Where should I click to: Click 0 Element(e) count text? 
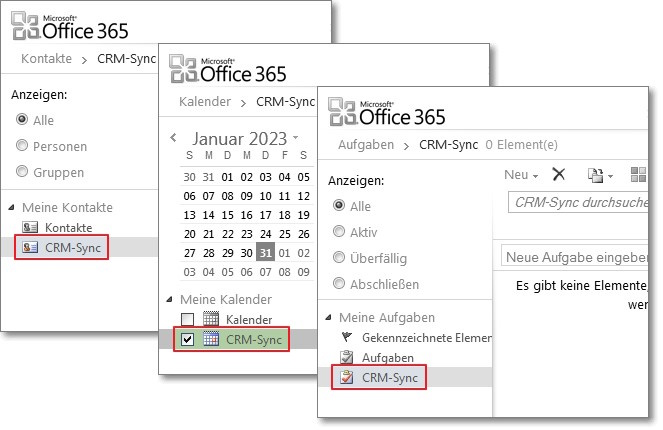click(521, 145)
